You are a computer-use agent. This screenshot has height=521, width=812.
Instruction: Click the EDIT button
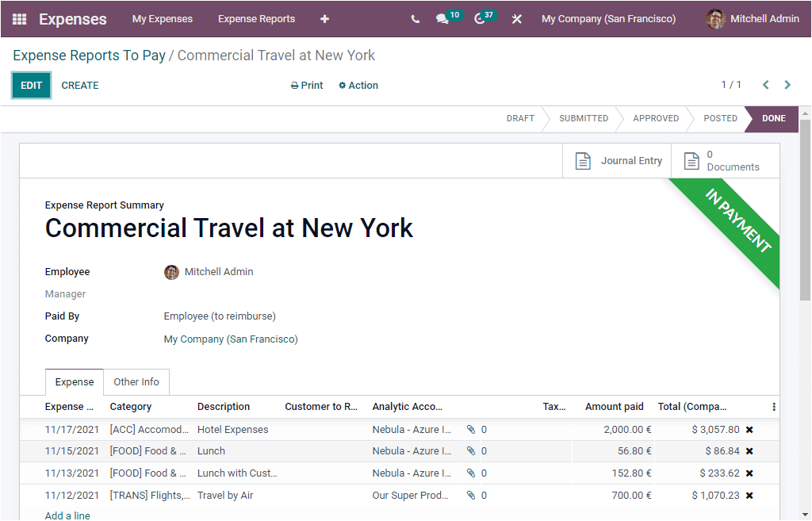coord(31,85)
